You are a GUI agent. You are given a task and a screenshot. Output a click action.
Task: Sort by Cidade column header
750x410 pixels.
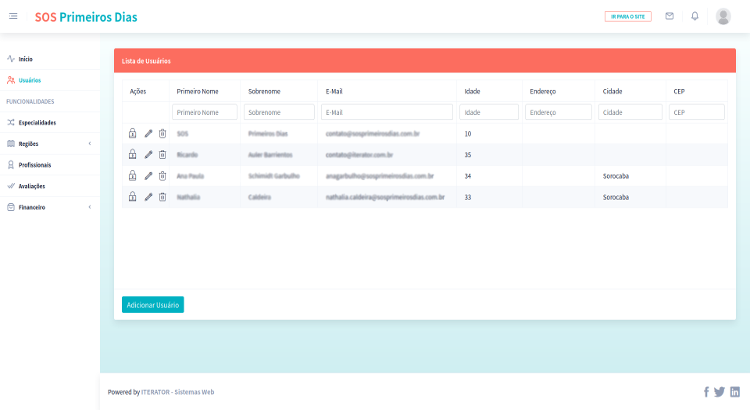(x=612, y=91)
